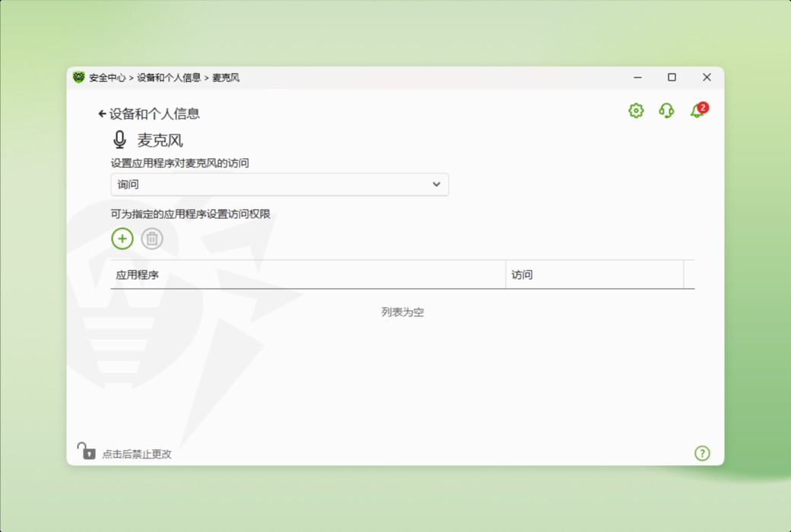Screen dimensions: 791x532
Task: Click the trash can delete icon
Action: pos(152,238)
